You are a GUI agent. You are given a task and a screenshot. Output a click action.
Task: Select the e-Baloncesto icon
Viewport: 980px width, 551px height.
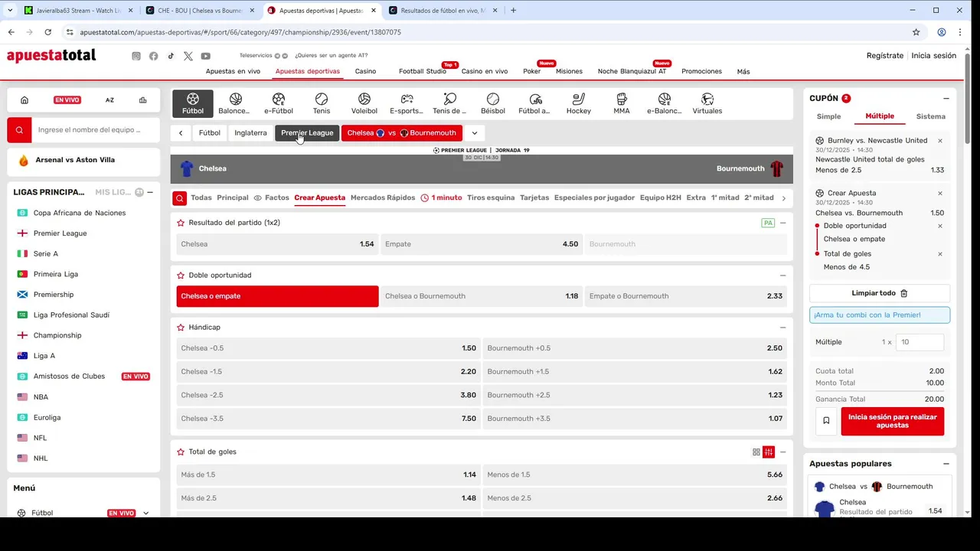[664, 103]
